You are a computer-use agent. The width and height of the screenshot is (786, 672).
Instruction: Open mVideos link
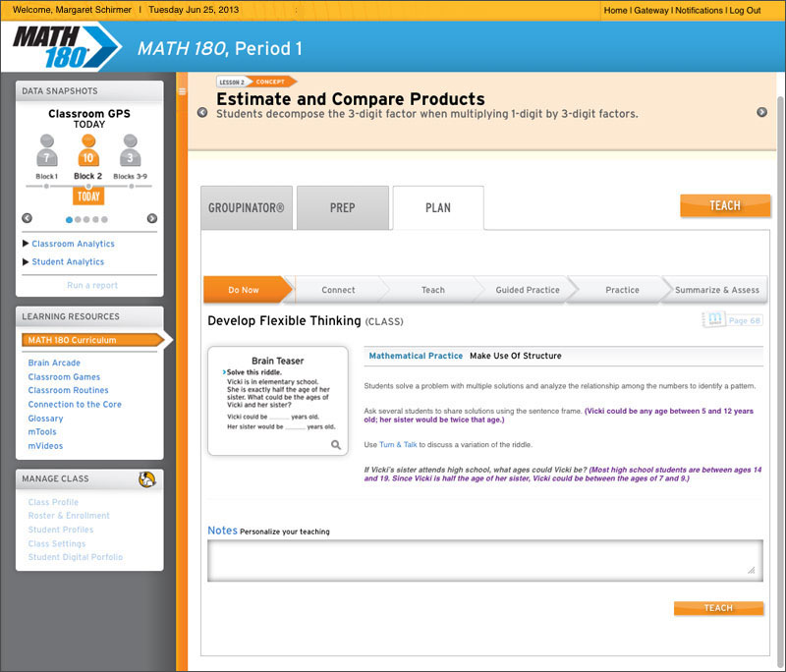pyautogui.click(x=45, y=445)
